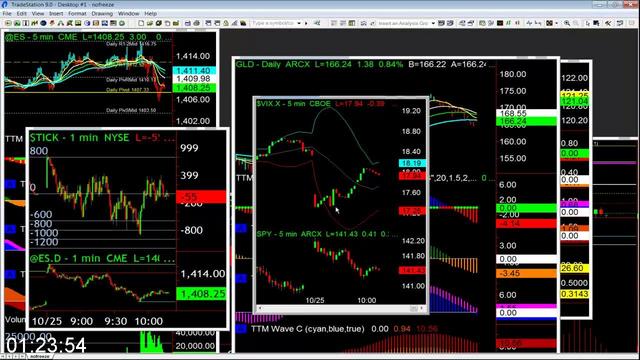
Task: Click the Daily Pivot line label on the @ES chart
Action: click(x=128, y=89)
